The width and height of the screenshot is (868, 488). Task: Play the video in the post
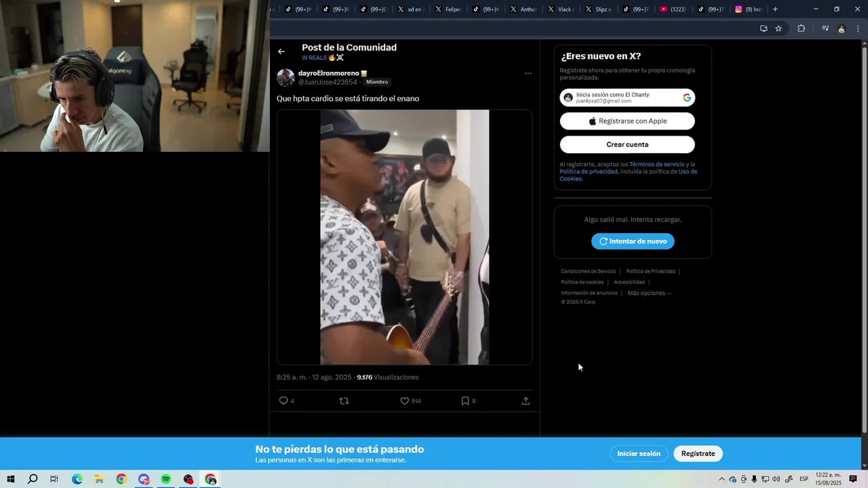404,237
